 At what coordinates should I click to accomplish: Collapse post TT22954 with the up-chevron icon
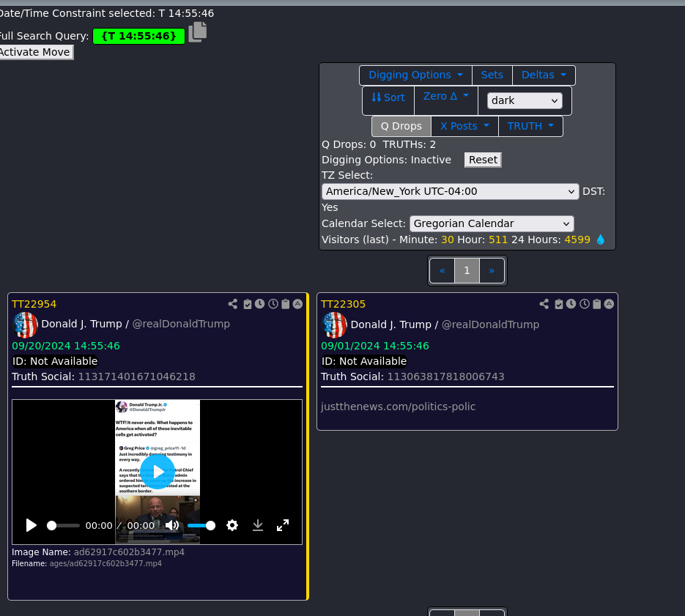coord(297,304)
